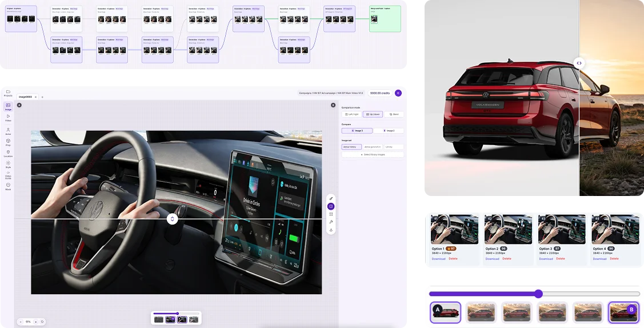Download Option 4 image
Viewport: 644px width, 328px height.
(599, 259)
